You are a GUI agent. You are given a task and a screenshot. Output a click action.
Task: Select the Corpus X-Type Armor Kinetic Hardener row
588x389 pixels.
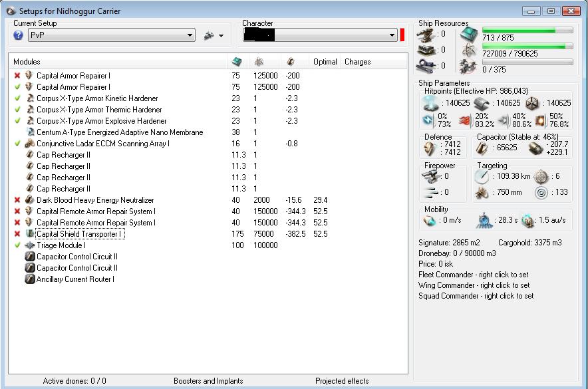[208, 98]
